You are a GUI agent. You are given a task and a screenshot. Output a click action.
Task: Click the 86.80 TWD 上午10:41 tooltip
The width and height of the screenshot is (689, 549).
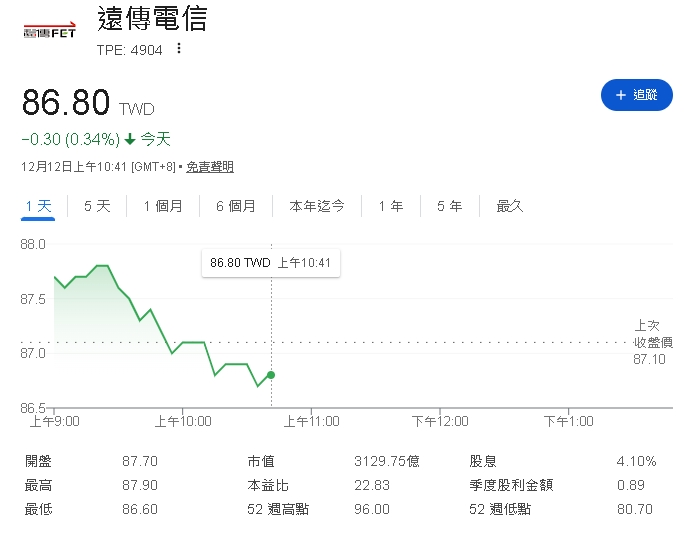pos(271,263)
